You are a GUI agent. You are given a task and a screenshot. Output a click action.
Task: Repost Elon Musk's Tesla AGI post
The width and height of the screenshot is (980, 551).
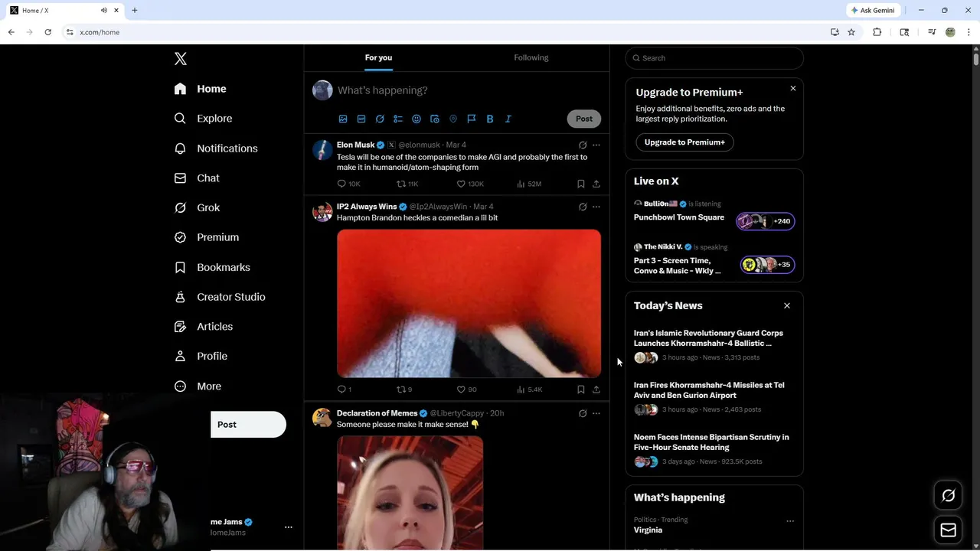407,184
